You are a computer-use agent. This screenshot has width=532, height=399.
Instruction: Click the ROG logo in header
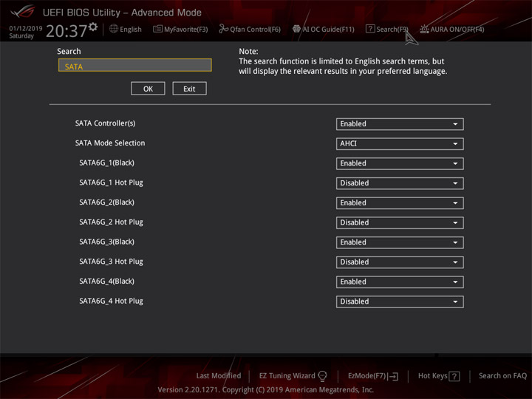(x=23, y=11)
